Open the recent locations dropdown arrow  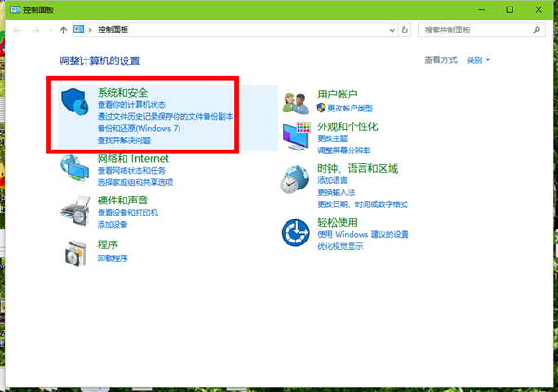[50, 31]
